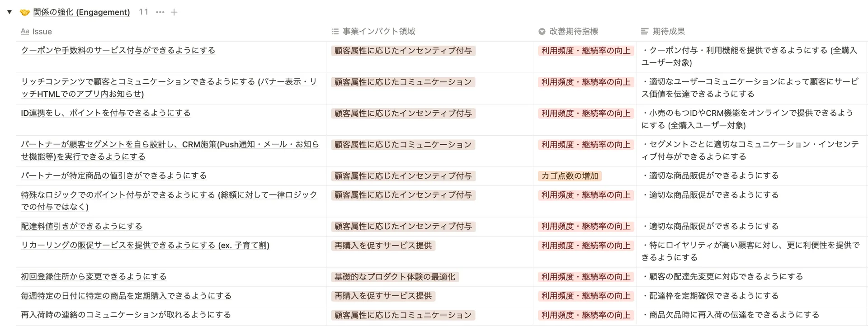Click the カゴ点数の増加 orange tag
The width and height of the screenshot is (868, 327).
point(570,176)
